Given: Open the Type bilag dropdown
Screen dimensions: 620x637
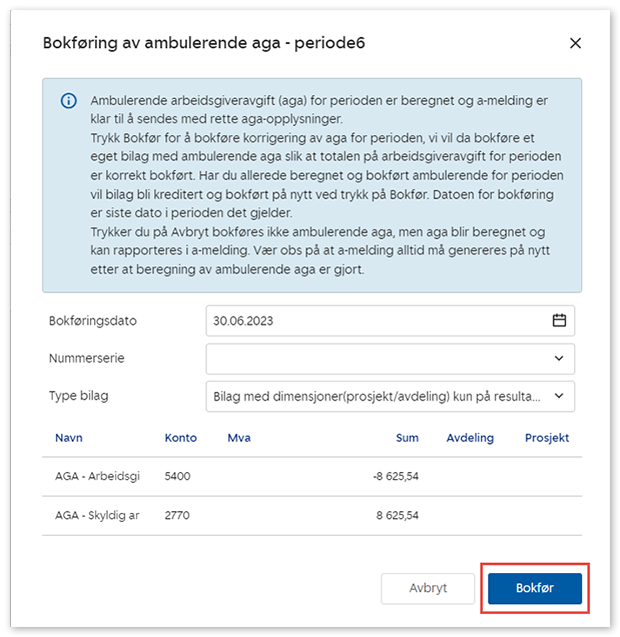Looking at the screenshot, I should [x=390, y=396].
